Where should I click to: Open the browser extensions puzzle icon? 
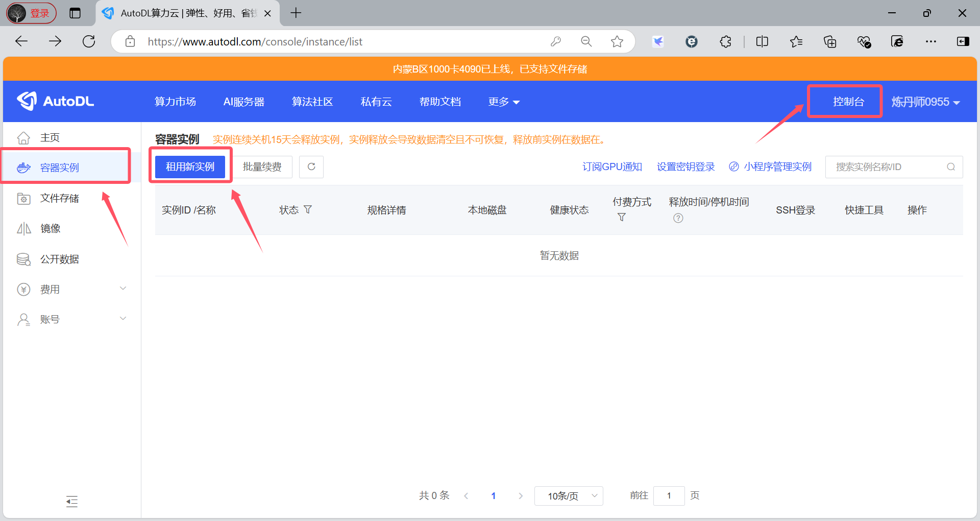(x=725, y=41)
